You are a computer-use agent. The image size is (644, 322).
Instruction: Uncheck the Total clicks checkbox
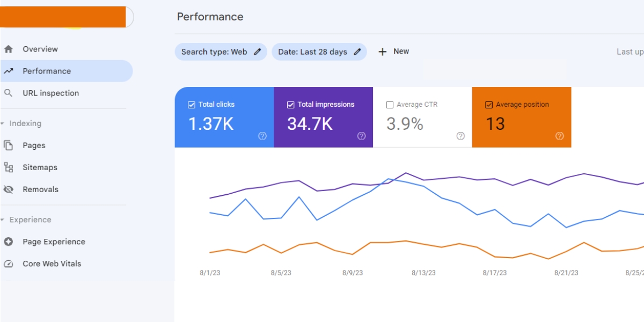click(x=192, y=105)
